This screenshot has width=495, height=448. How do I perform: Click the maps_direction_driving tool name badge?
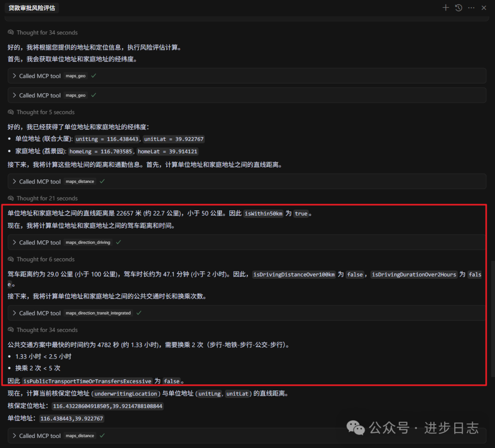click(88, 242)
